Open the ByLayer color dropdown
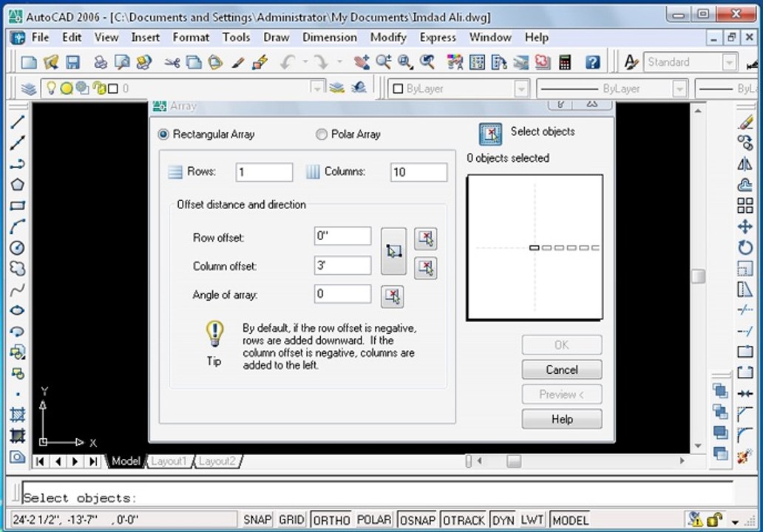763x532 pixels. click(521, 89)
